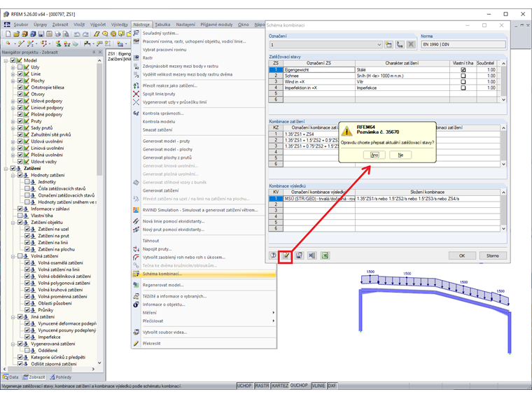
Task: Click the generate load cases pencil icon
Action: pyautogui.click(x=286, y=255)
